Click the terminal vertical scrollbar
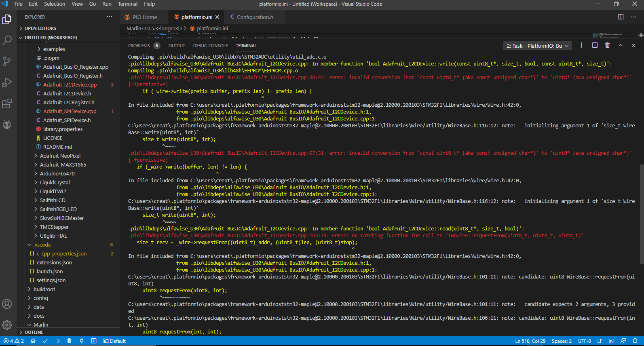 click(642, 214)
